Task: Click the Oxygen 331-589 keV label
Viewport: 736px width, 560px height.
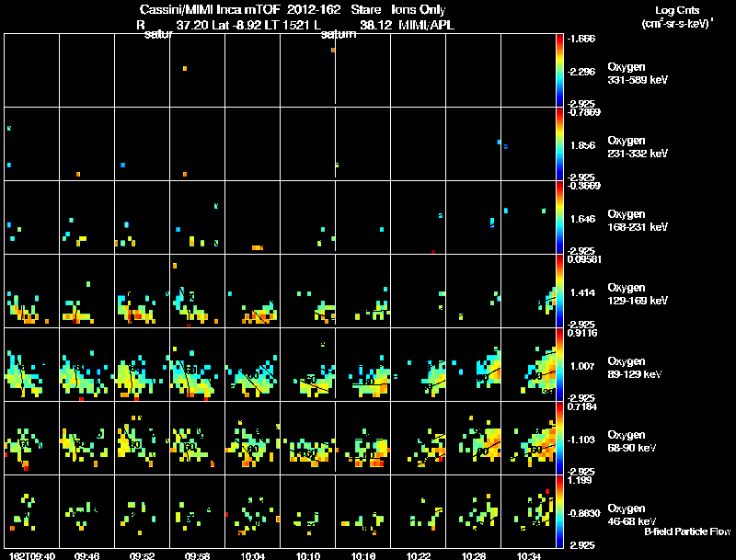Action: point(638,74)
